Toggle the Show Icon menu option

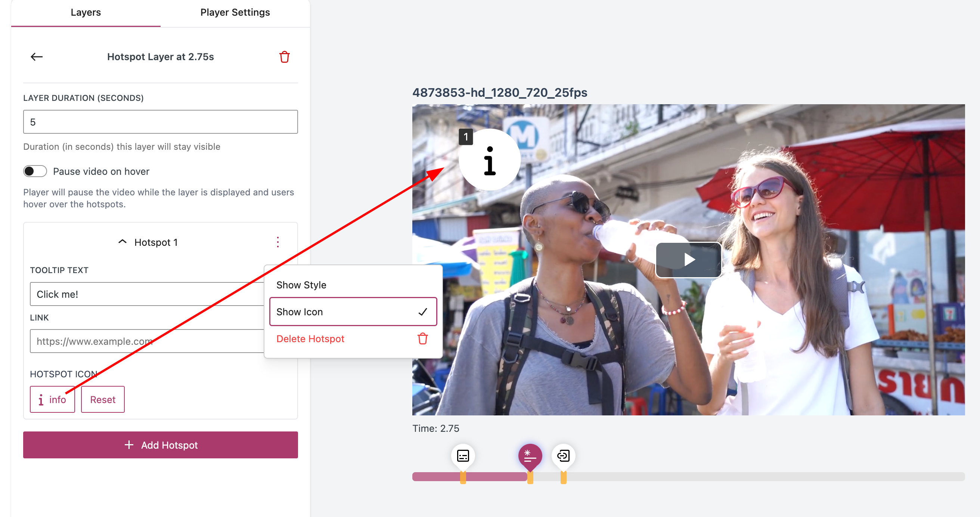point(353,312)
